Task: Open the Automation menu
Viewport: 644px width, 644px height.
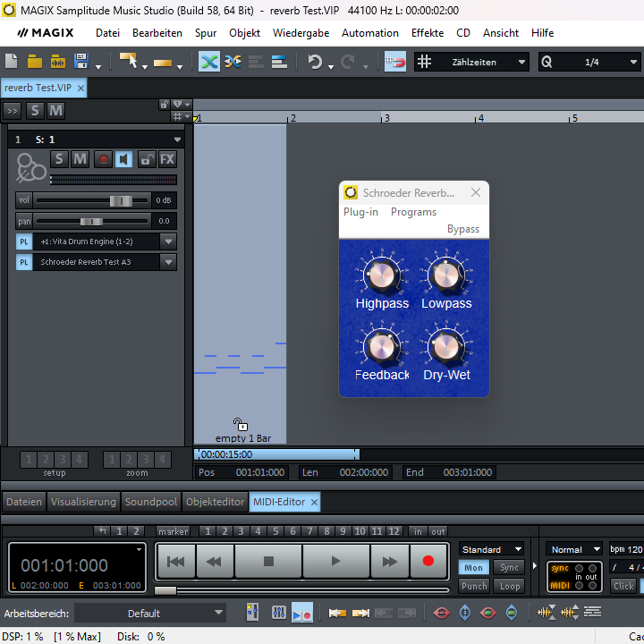Action: coord(370,33)
